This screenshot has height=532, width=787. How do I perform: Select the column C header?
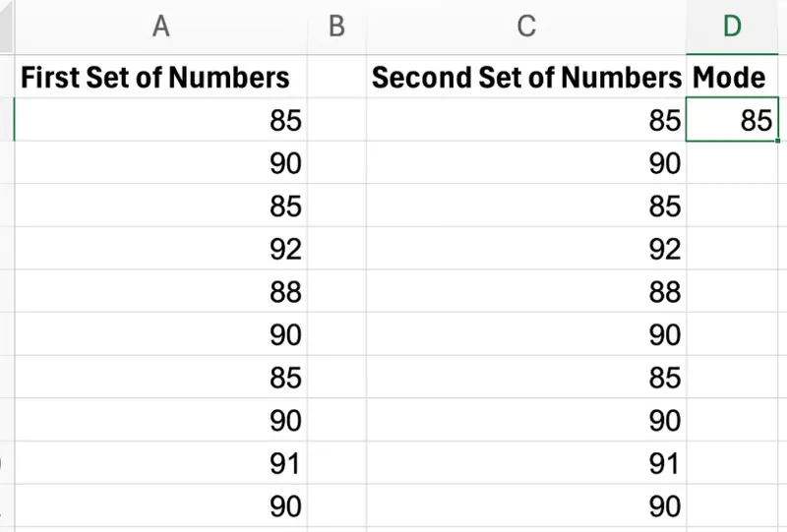pyautogui.click(x=526, y=27)
